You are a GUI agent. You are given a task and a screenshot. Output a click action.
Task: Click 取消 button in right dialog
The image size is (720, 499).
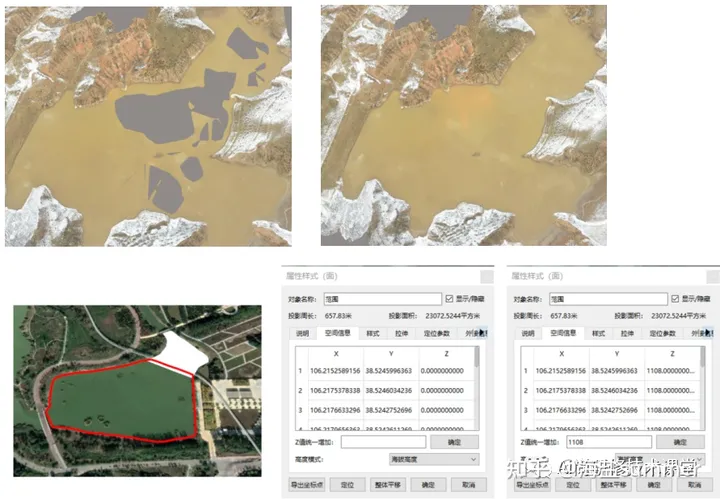tap(694, 485)
